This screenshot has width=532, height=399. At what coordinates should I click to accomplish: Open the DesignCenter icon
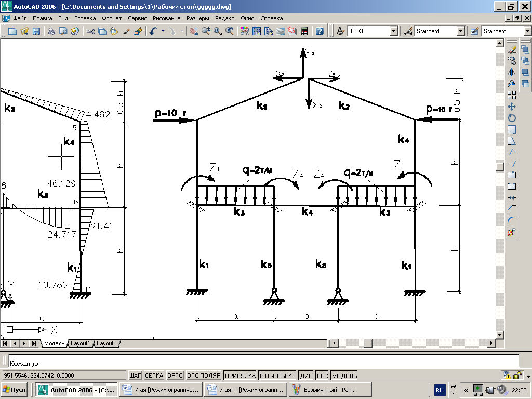(x=257, y=31)
